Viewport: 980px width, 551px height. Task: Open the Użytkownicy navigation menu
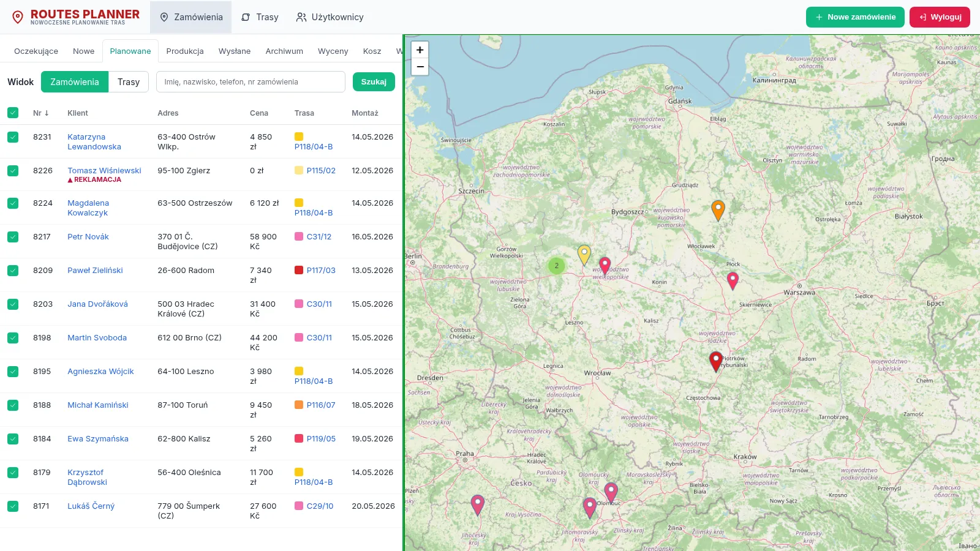click(330, 17)
